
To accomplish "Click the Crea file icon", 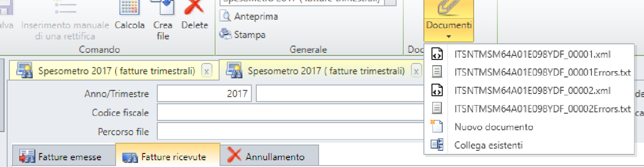I will [x=162, y=8].
